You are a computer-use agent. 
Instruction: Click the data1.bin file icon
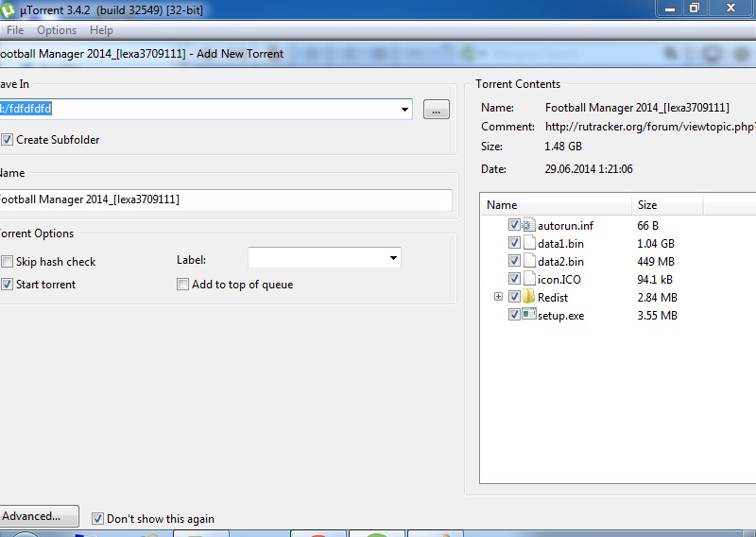point(529,243)
